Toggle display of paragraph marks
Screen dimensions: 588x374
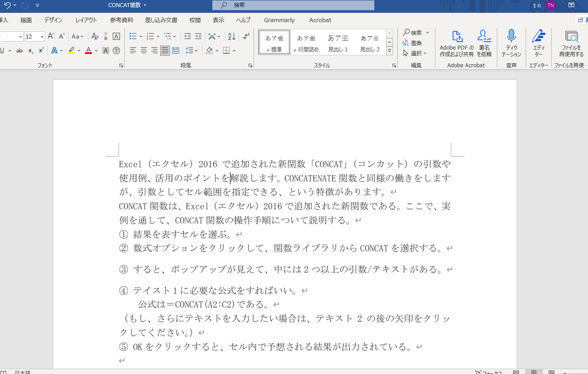(x=245, y=36)
